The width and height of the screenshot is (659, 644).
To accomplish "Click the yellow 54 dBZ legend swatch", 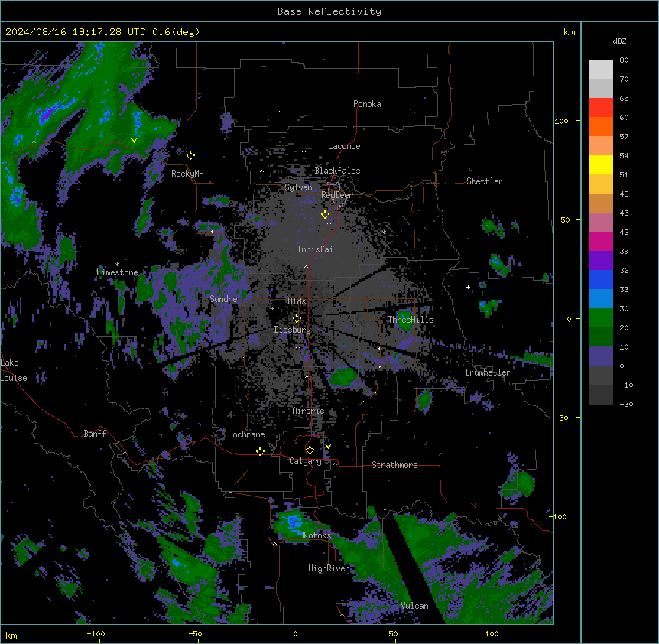I will coord(601,164).
